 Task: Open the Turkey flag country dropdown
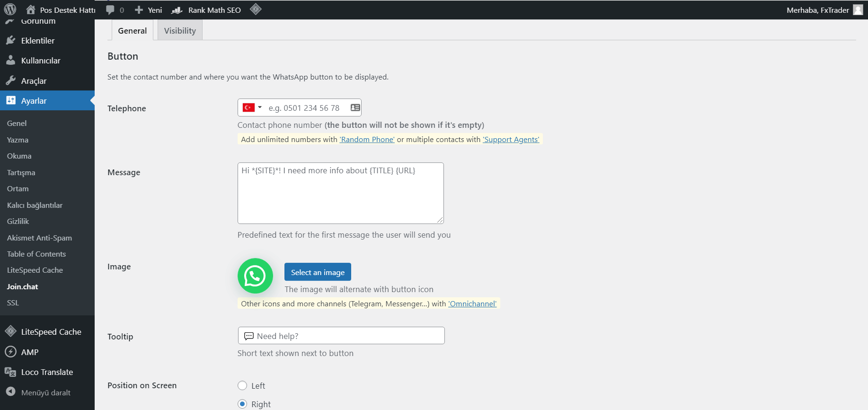tap(252, 107)
